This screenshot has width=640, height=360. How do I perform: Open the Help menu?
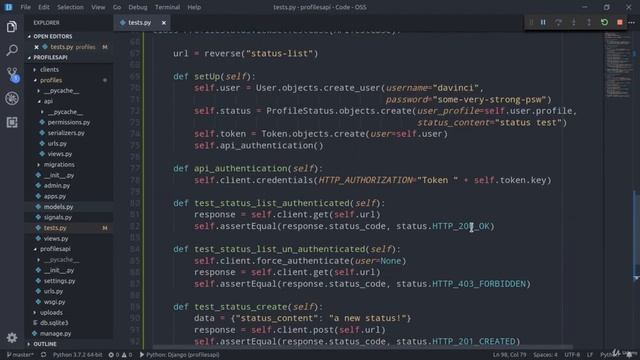(x=194, y=7)
